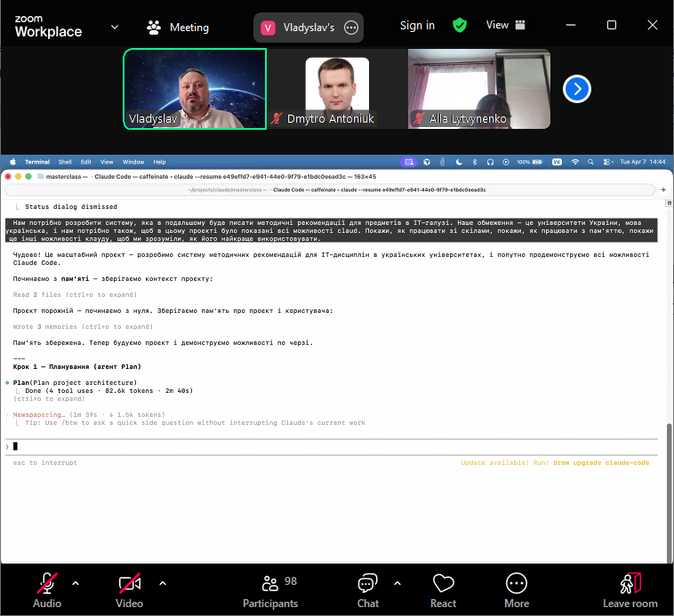Viewport: 674px width, 616px height.
Task: Expand the chat options chevron
Action: pyautogui.click(x=397, y=583)
